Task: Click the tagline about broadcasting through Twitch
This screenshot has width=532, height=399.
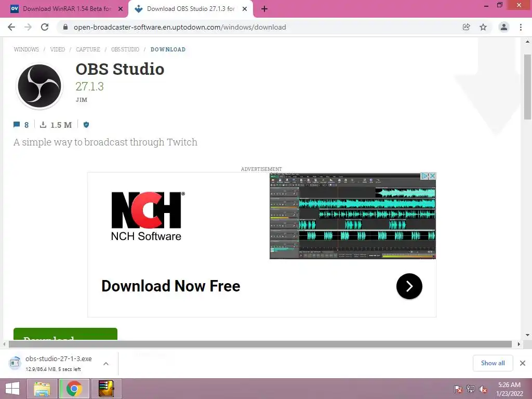Action: pyautogui.click(x=105, y=142)
